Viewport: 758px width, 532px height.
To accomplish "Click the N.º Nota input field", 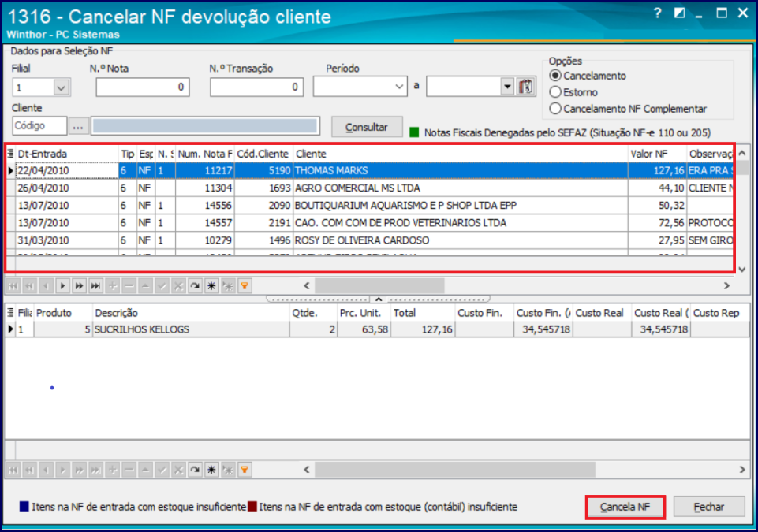I will [x=143, y=87].
